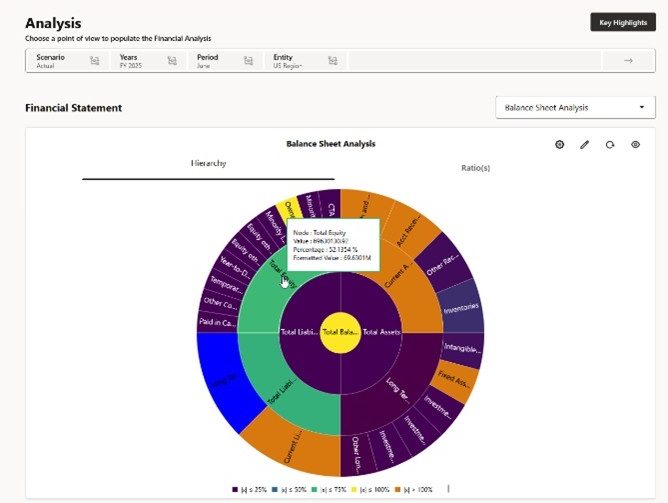Select the Total Assets inner segment
Viewport: 668px width, 503px height.
point(382,332)
